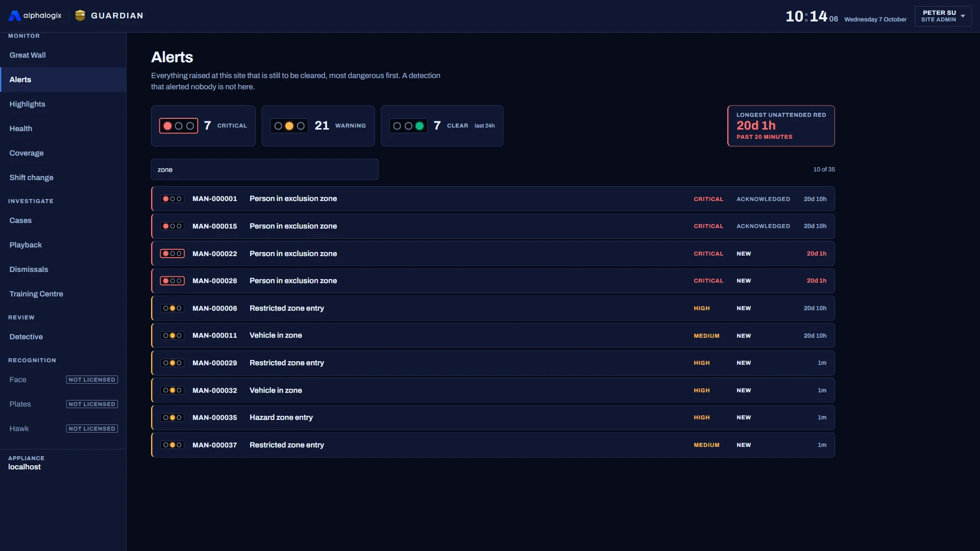The image size is (980, 551).
Task: Click the search field containing 'zone'
Action: pos(264,169)
